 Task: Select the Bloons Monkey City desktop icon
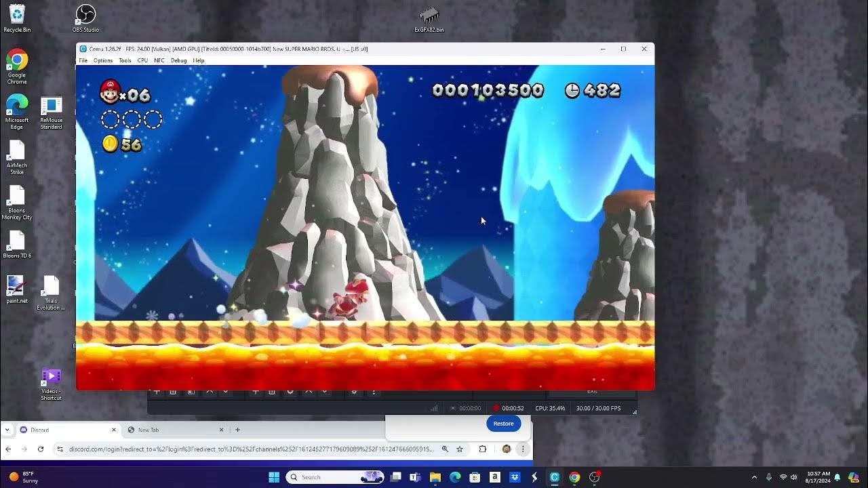tap(17, 203)
